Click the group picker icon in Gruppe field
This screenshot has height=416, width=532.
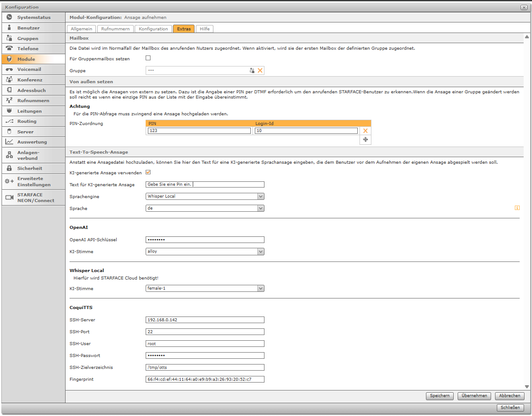coord(252,70)
